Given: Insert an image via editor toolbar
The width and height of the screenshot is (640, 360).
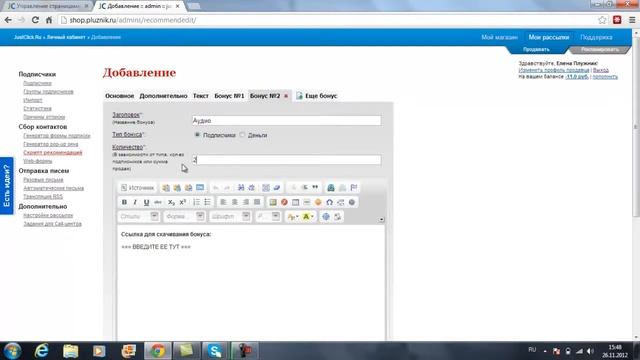Looking at the screenshot, I should tap(273, 202).
